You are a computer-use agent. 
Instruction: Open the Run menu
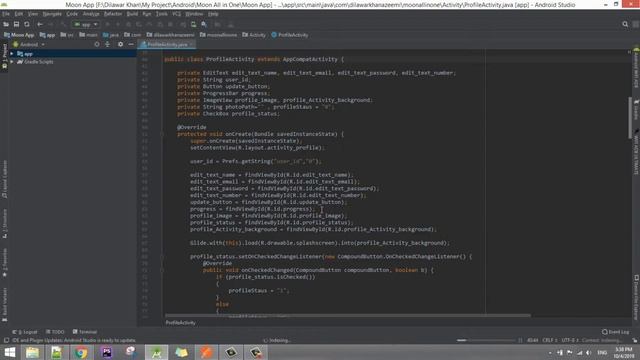coord(147,14)
